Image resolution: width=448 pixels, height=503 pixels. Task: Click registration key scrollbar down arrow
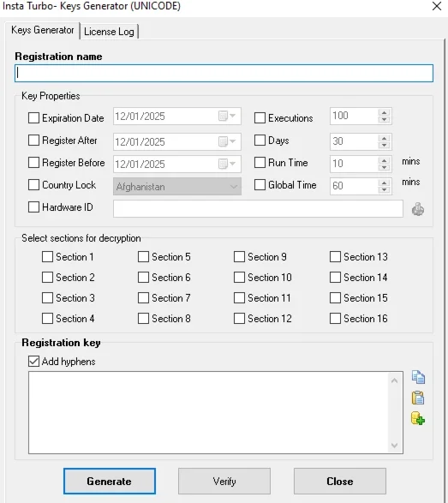pos(395,446)
